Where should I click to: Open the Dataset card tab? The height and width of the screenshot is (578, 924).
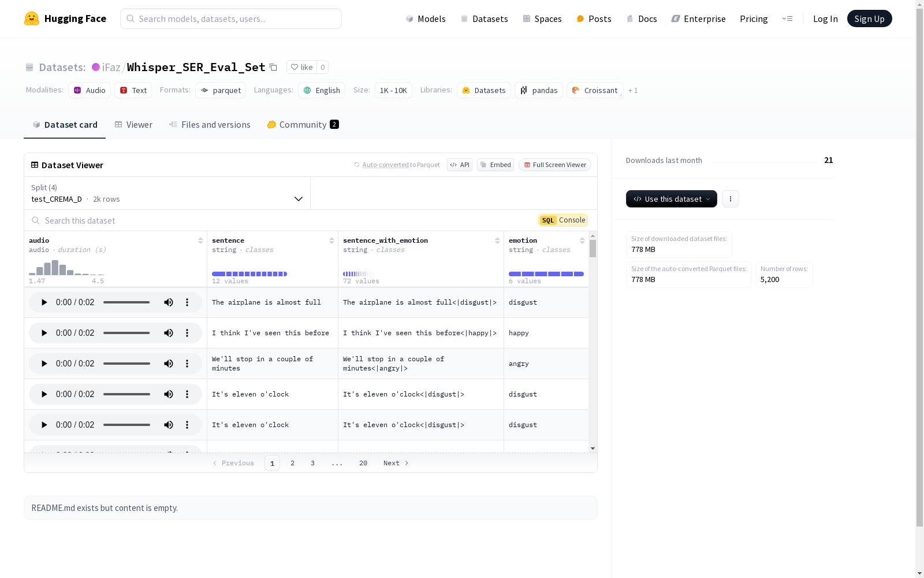pyautogui.click(x=65, y=125)
